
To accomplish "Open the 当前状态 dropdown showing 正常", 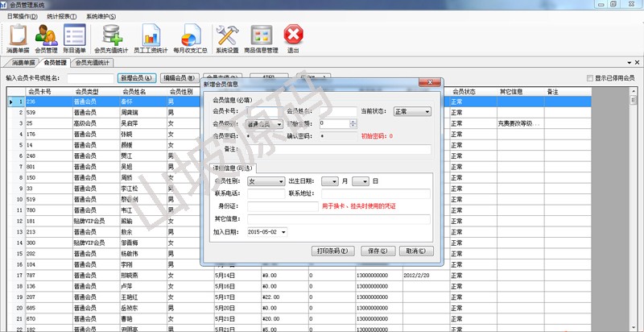I will point(412,111).
